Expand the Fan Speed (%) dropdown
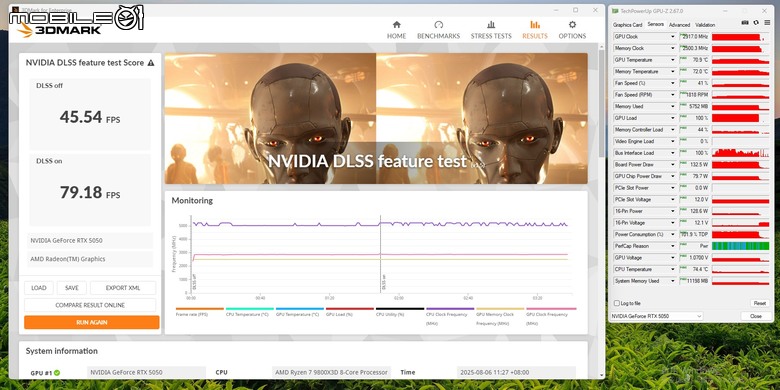 point(673,83)
